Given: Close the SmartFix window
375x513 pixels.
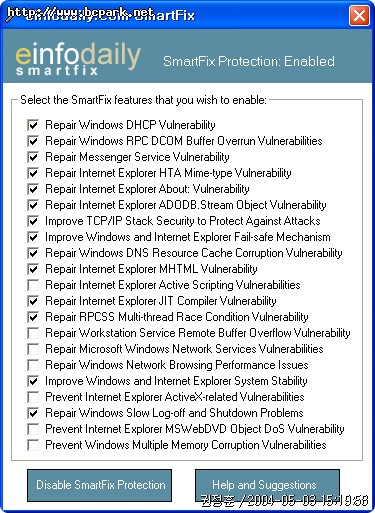Looking at the screenshot, I should (x=359, y=15).
